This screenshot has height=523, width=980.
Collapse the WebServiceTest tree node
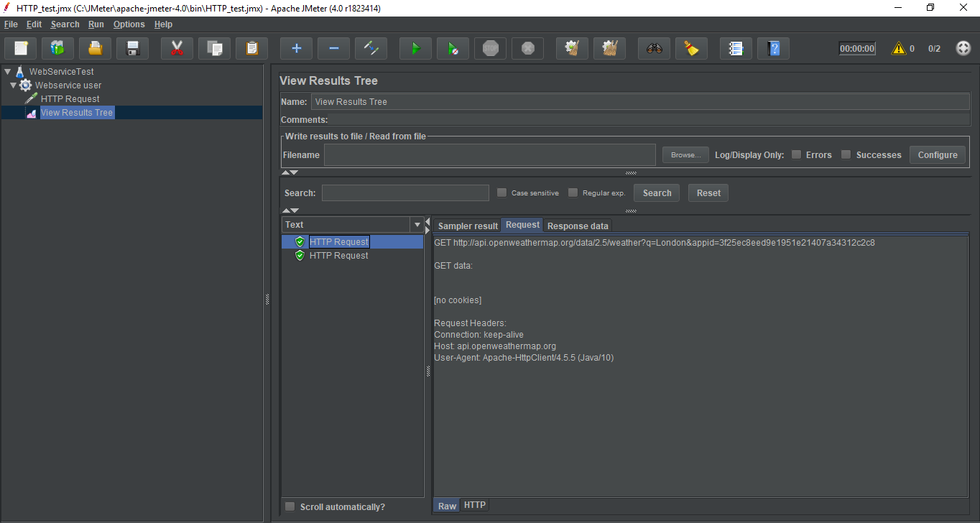click(7, 72)
